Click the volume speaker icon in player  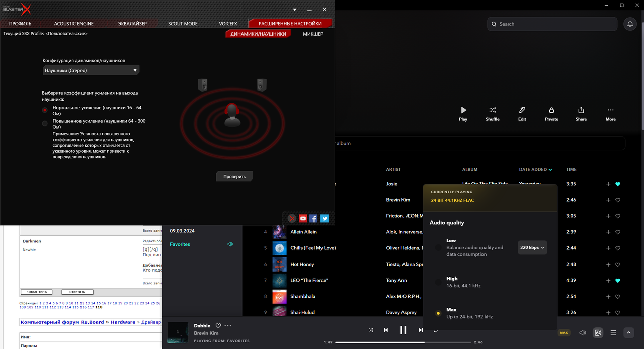583,333
